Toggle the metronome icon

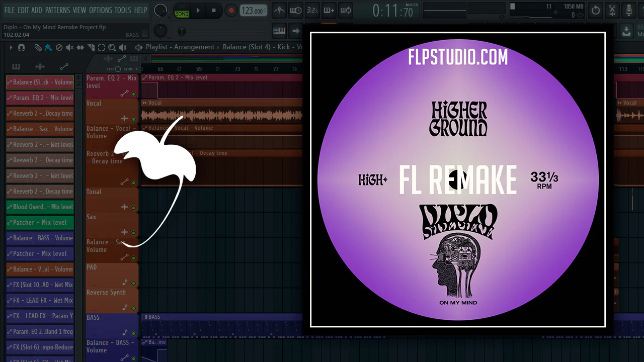click(x=279, y=10)
